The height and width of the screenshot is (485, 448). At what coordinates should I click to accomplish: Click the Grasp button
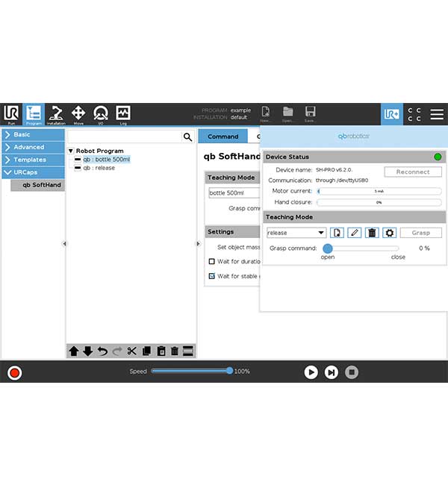(x=421, y=233)
